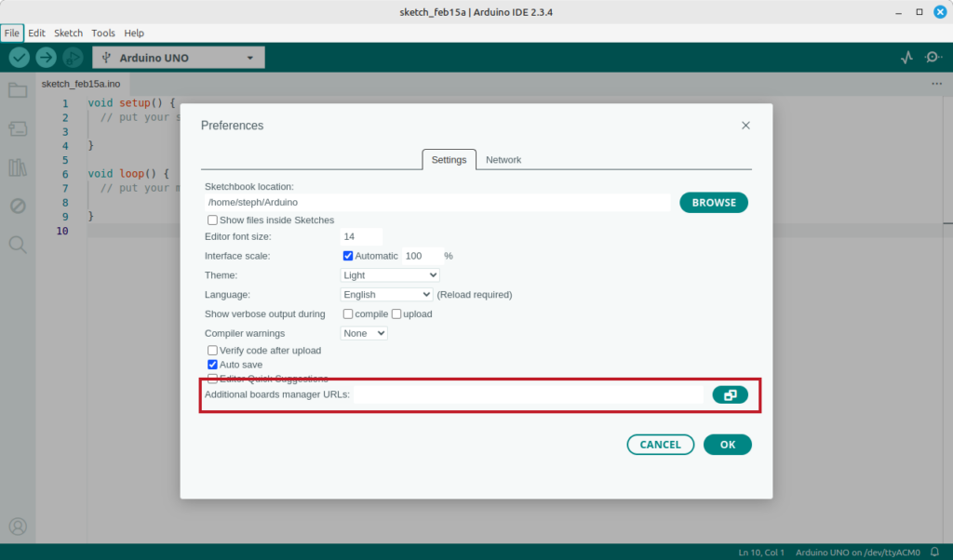
Task: Click Ln 10, Col 1 in status bar
Action: [x=761, y=553]
